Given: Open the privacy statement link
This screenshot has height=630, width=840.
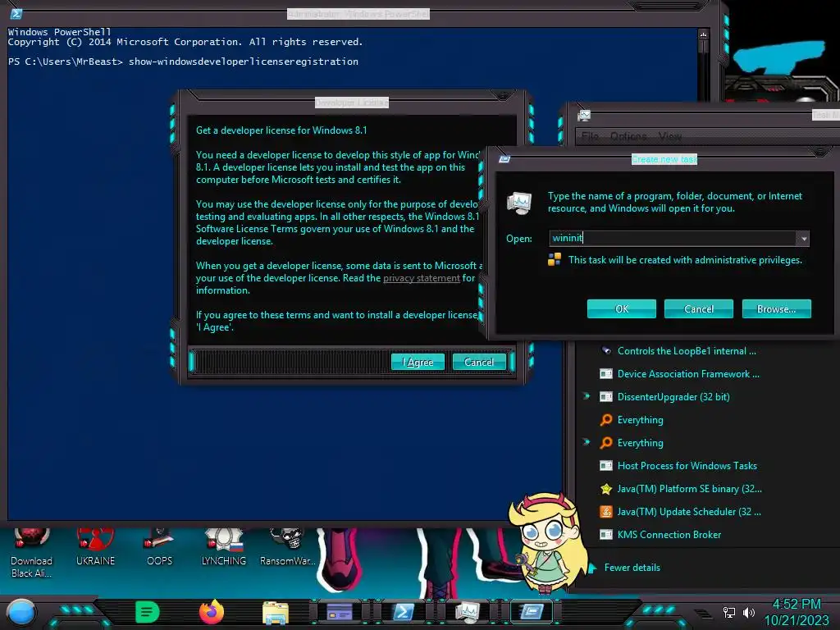Looking at the screenshot, I should (x=421, y=278).
